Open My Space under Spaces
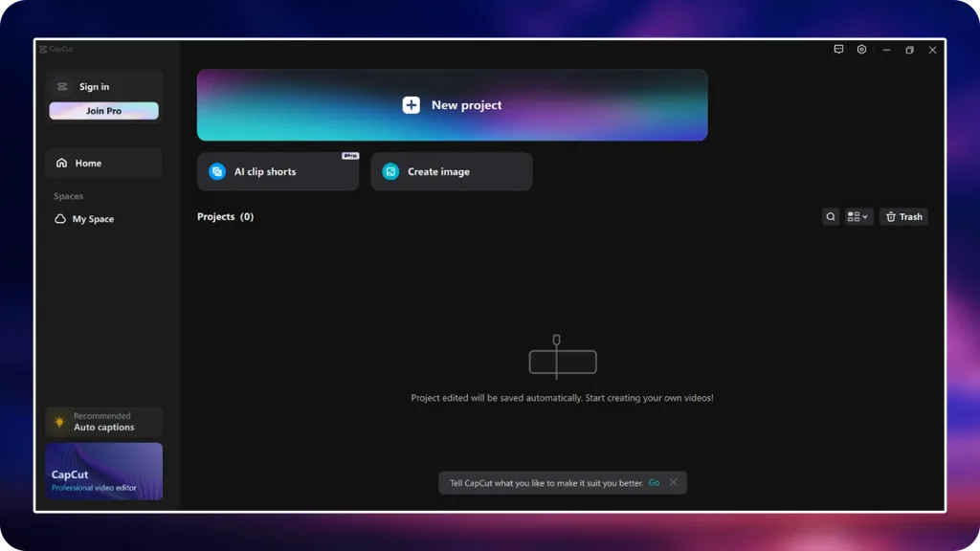The width and height of the screenshot is (980, 551). (x=93, y=219)
